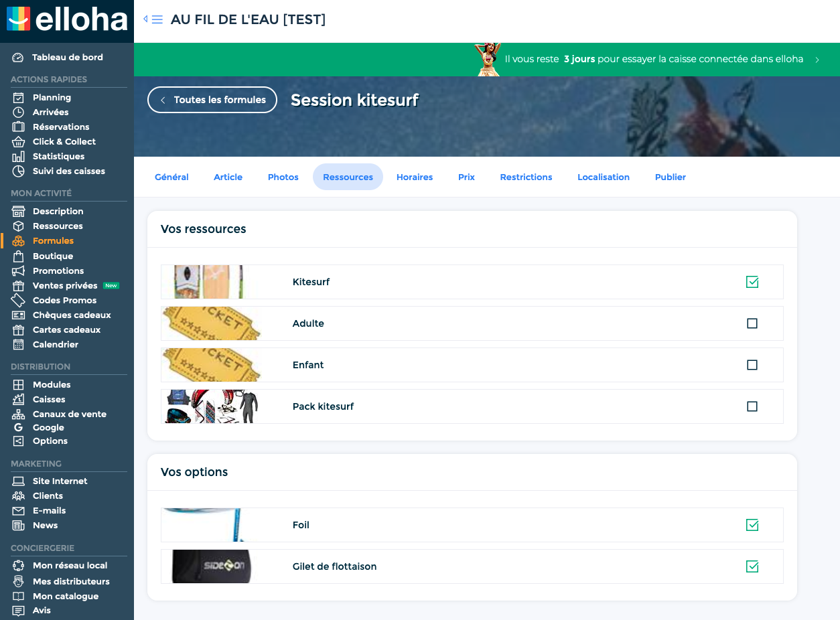Click the Formules orange cubes icon
The image size is (840, 620).
pos(19,241)
